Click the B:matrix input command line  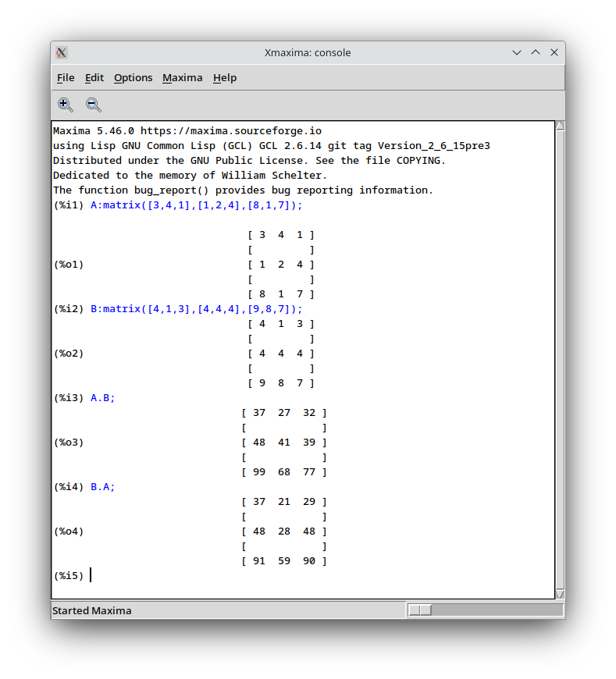(x=196, y=309)
